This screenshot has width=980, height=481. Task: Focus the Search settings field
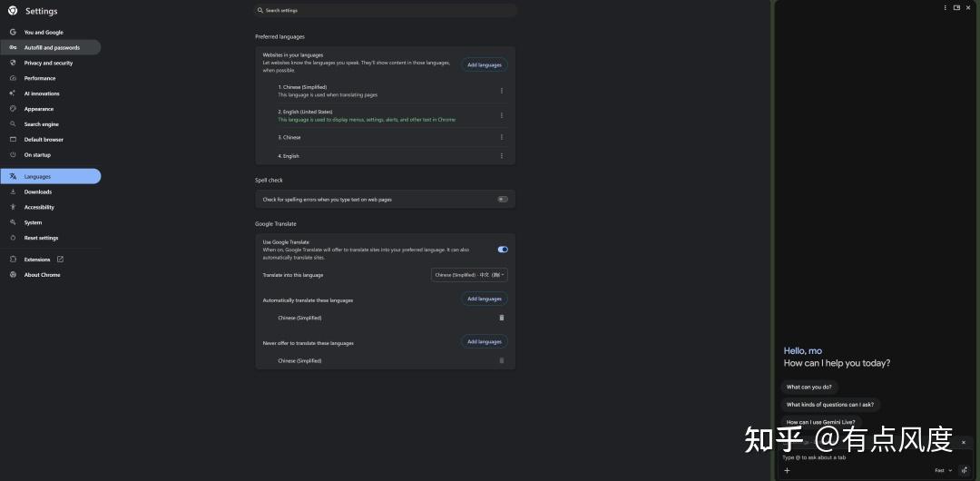tap(386, 11)
